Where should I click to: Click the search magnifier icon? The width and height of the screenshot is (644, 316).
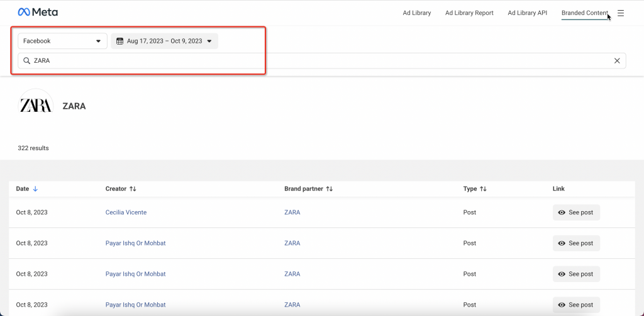coord(27,61)
